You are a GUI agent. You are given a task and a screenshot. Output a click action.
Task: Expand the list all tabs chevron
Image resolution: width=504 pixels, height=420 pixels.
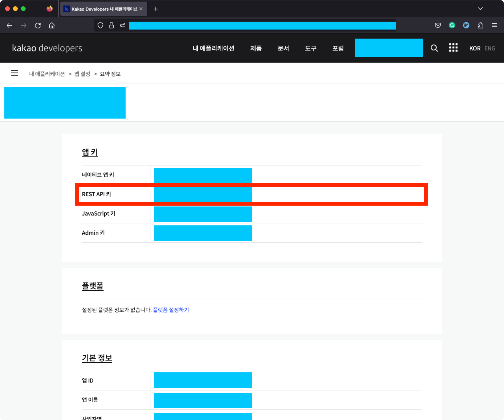[480, 9]
